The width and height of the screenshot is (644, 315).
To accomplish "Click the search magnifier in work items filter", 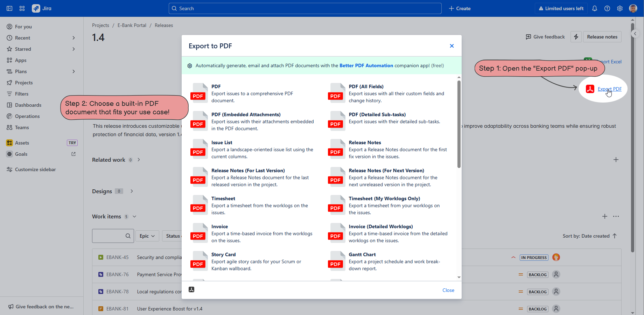I will coord(128,236).
